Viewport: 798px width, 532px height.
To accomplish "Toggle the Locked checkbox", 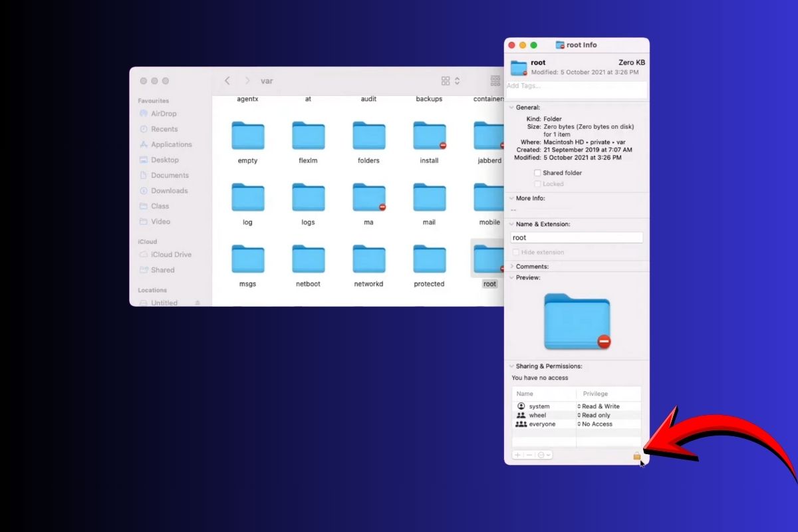I will [537, 184].
